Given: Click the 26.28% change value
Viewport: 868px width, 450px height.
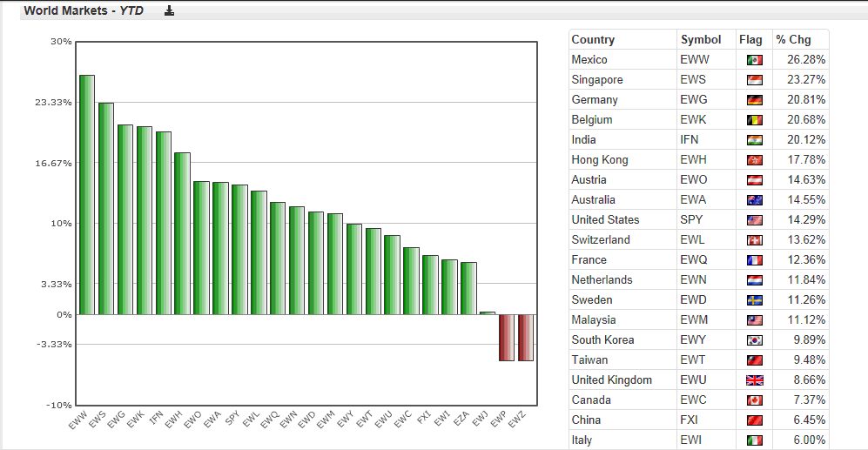Looking at the screenshot, I should point(806,60).
